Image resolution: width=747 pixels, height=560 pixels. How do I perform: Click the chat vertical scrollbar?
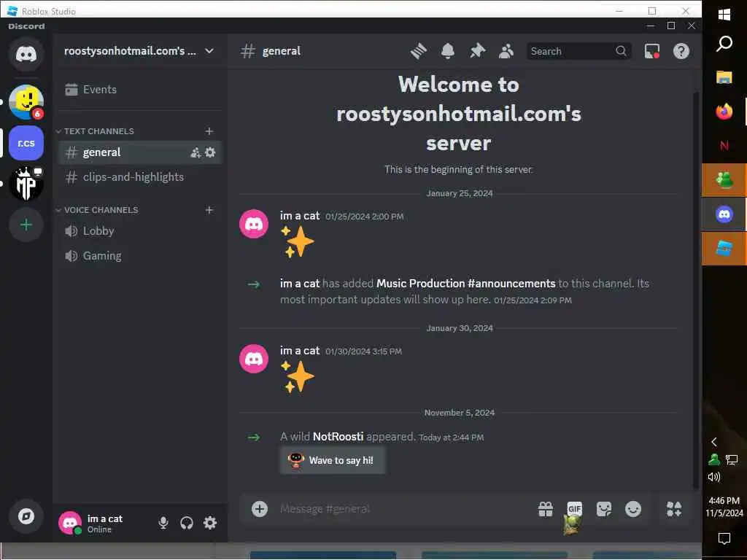(x=696, y=290)
